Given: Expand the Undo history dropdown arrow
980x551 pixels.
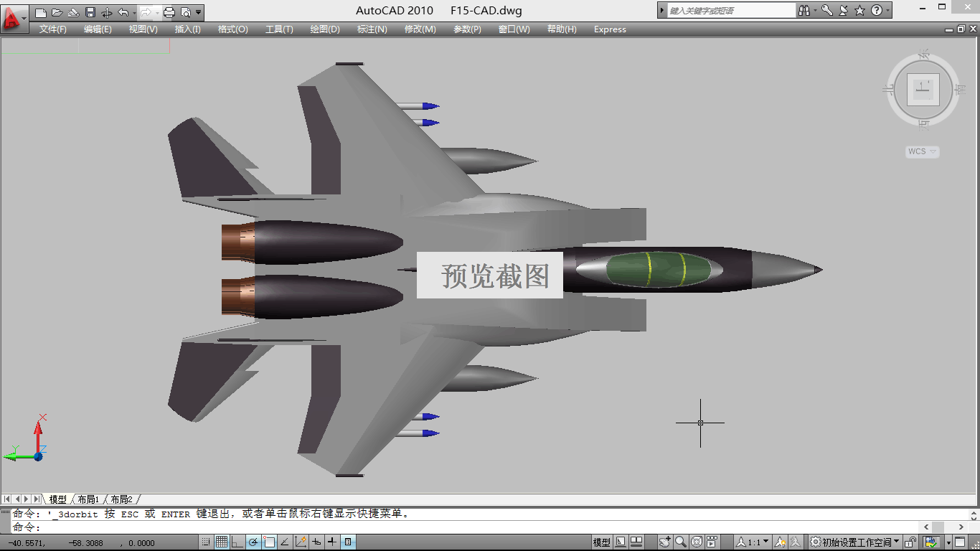Looking at the screenshot, I should tap(133, 13).
